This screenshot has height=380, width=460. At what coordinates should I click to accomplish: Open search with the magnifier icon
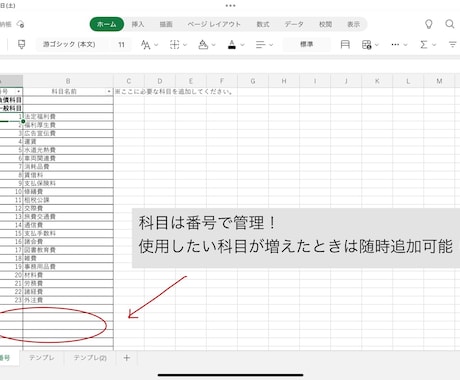pos(450,24)
